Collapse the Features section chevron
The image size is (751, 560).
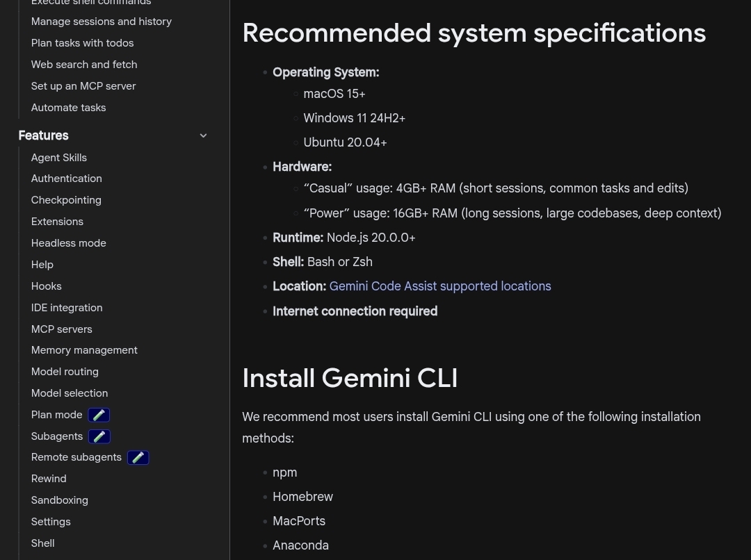(203, 135)
